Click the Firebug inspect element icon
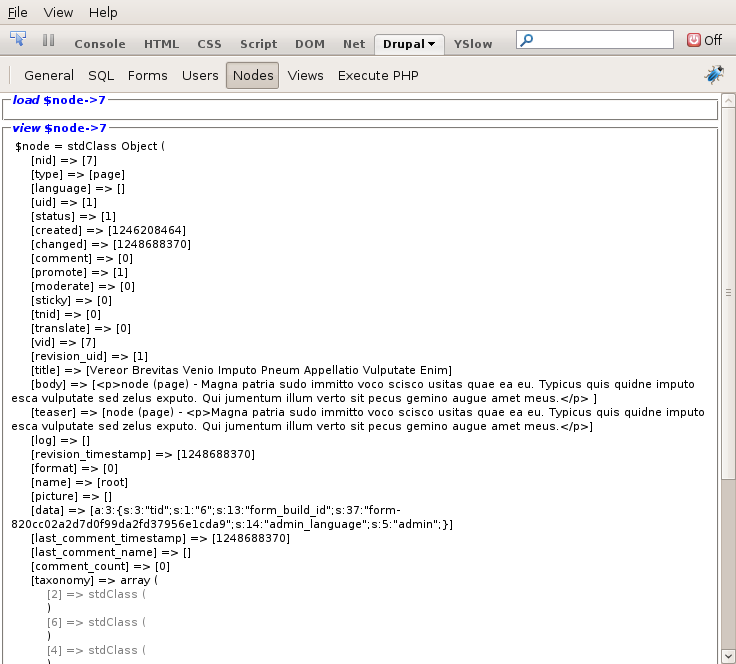Screen dimensions: 736x664 tap(18, 40)
